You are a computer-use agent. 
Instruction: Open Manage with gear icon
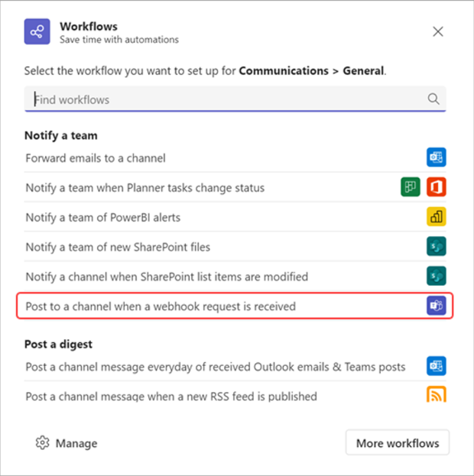67,443
